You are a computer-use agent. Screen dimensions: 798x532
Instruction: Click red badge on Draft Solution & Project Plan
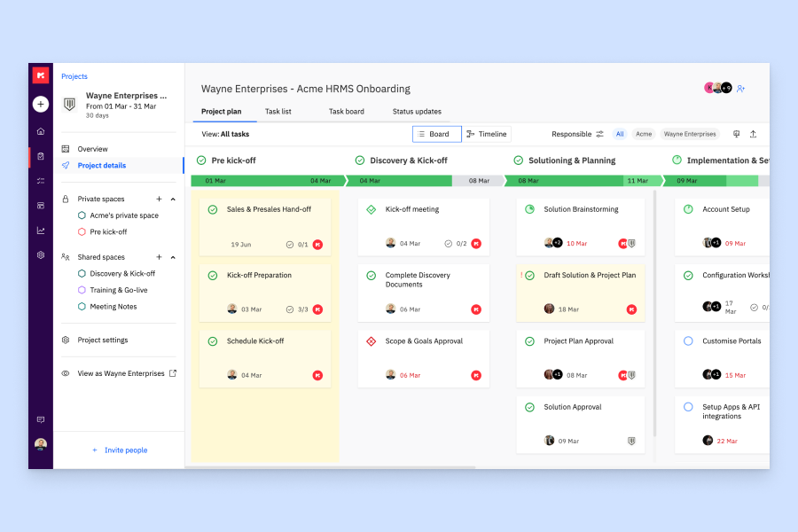(631, 309)
